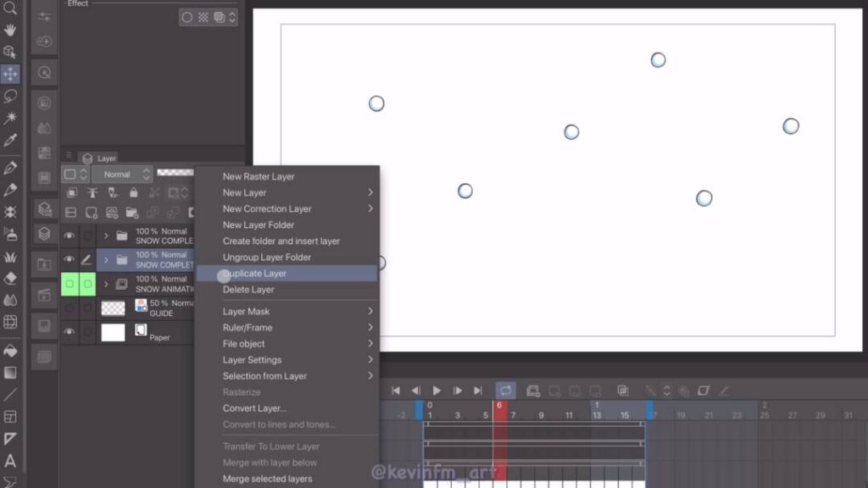Select the Auto select magic wand tool
Image resolution: width=868 pixels, height=488 pixels.
[10, 118]
